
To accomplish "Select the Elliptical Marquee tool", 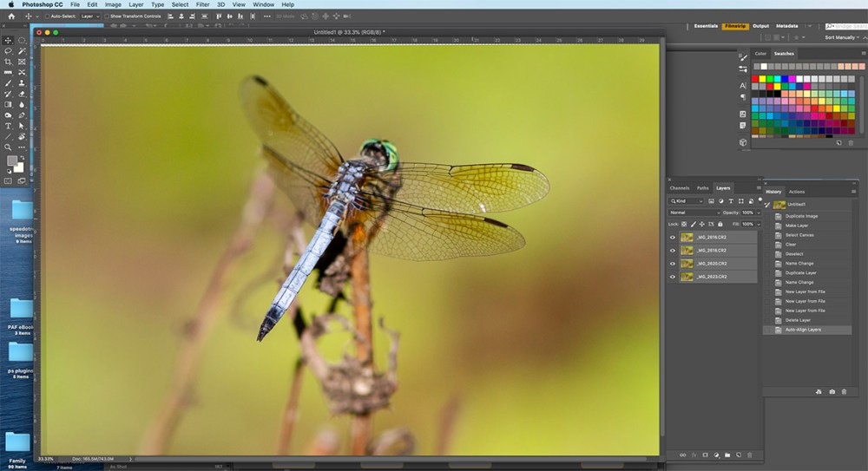I will point(22,41).
